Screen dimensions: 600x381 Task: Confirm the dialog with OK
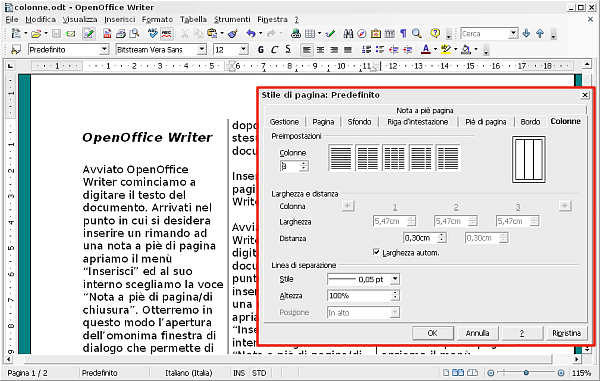pyautogui.click(x=432, y=333)
